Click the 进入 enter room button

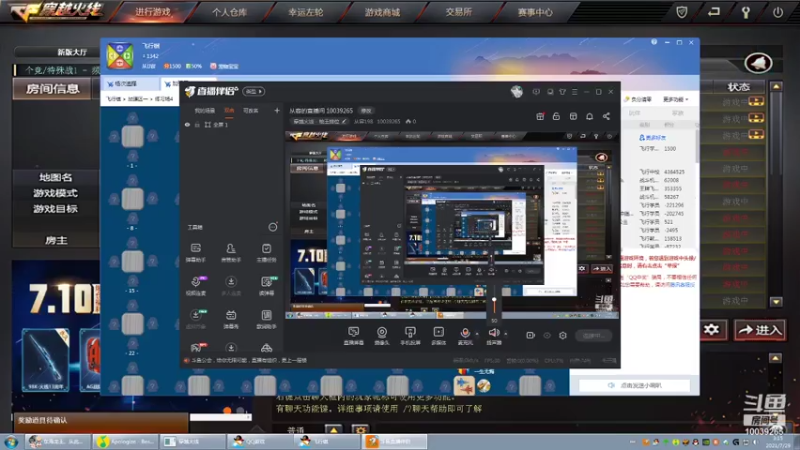tap(760, 330)
